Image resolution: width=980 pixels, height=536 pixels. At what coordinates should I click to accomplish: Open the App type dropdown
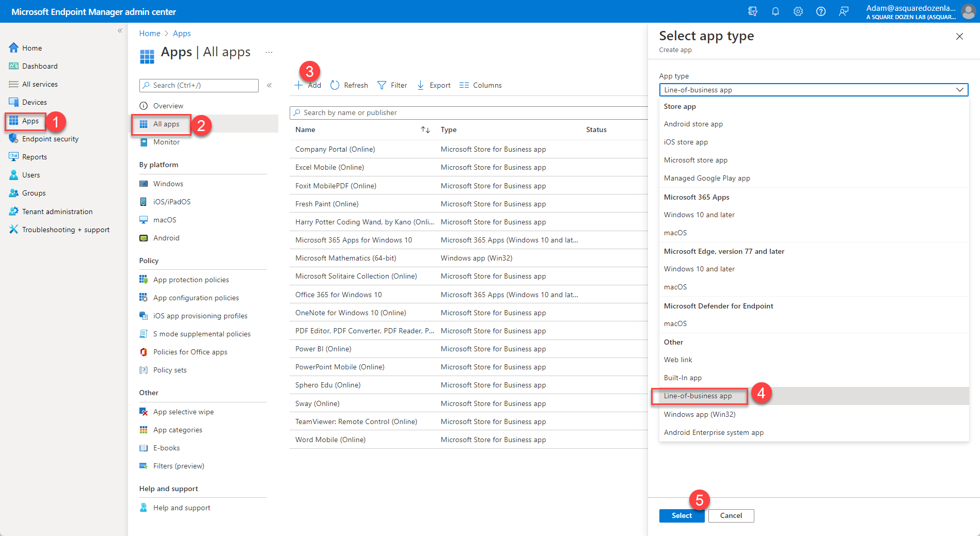(814, 90)
